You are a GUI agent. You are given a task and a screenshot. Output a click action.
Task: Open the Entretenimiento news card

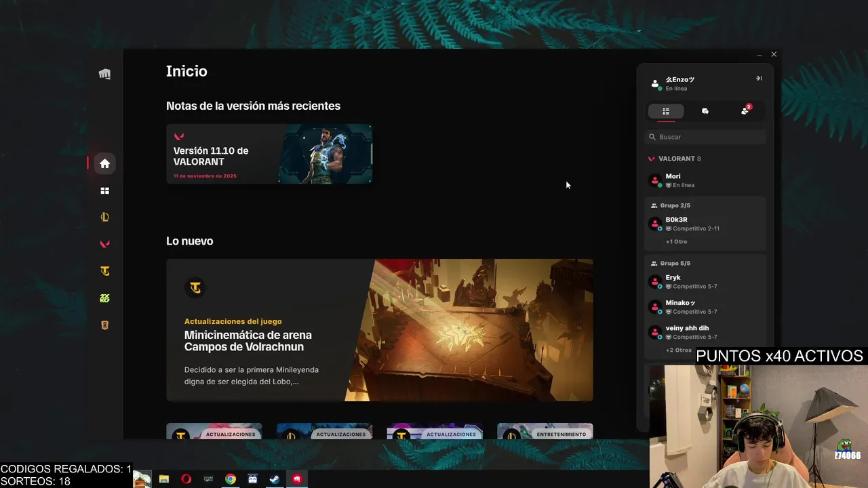545,431
